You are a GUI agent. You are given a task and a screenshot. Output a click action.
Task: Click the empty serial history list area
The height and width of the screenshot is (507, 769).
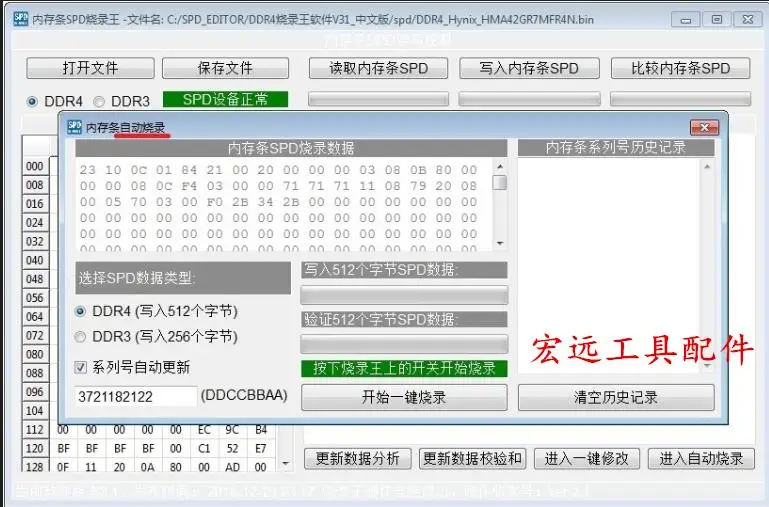click(x=609, y=265)
